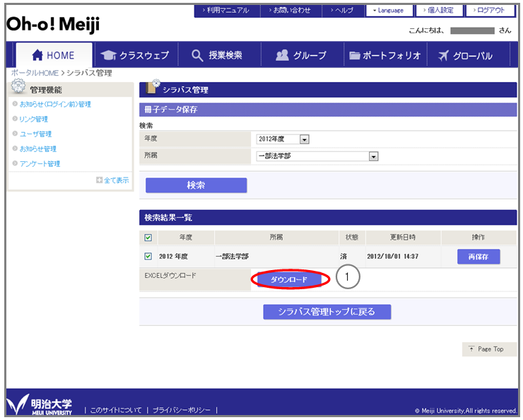
Task: Open the アンケート管理 link
Action: point(40,164)
